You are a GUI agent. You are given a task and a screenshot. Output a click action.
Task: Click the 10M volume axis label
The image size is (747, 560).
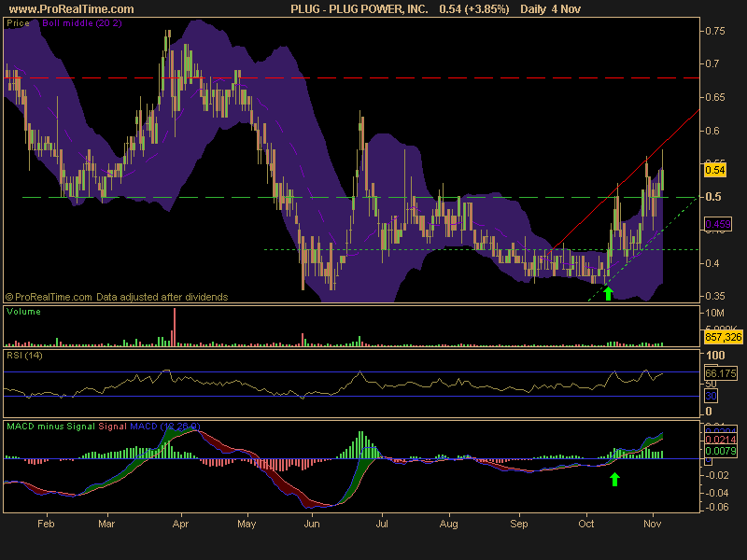click(x=714, y=313)
